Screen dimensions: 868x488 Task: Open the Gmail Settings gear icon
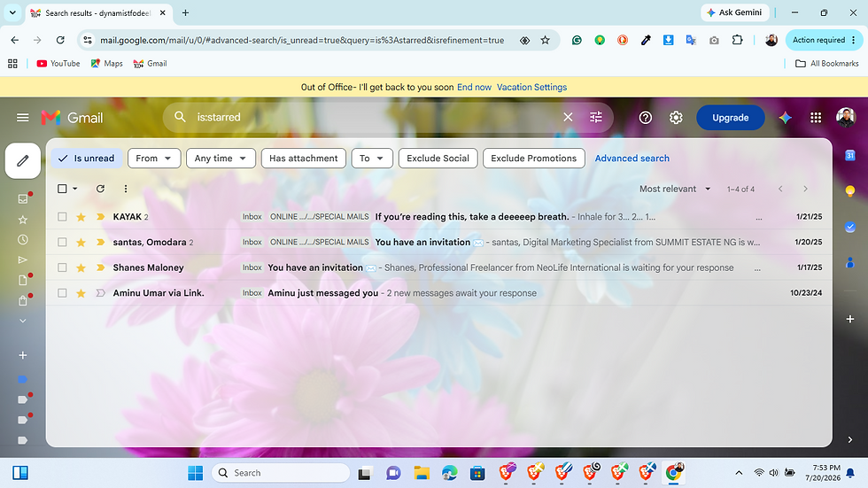pyautogui.click(x=676, y=117)
